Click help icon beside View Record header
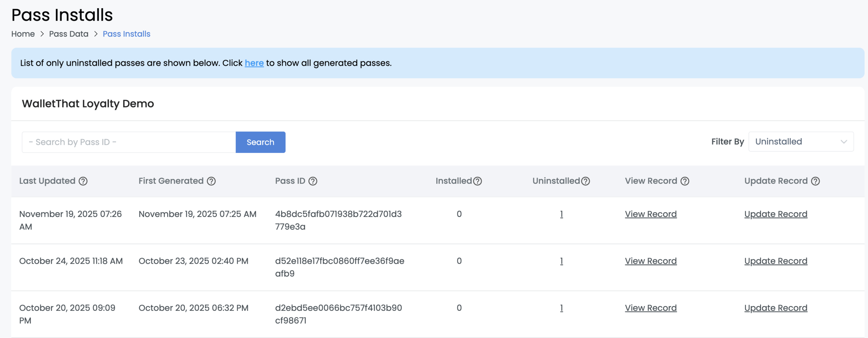 tap(685, 181)
